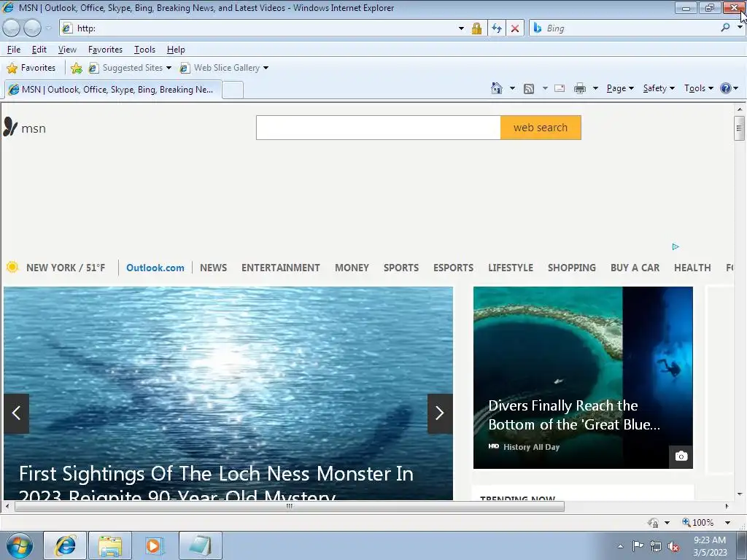
Task: Click the web search button
Action: pyautogui.click(x=541, y=128)
